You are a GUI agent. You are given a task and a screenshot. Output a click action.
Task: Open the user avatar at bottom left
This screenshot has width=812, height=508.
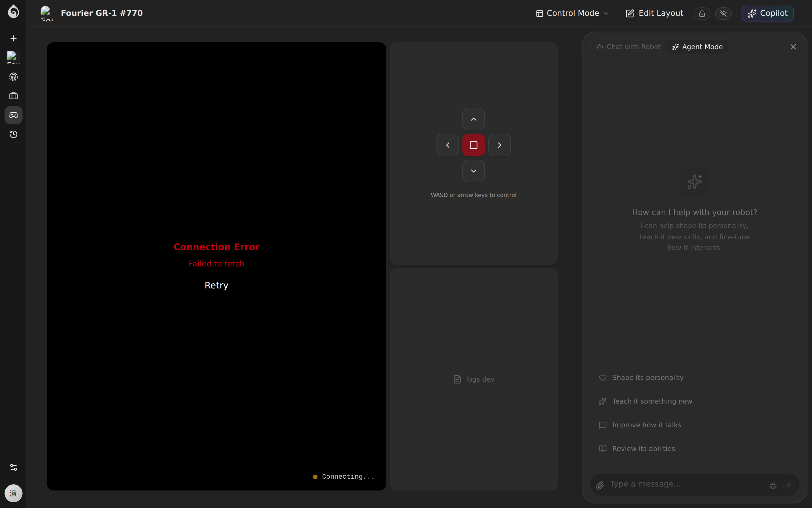[14, 493]
